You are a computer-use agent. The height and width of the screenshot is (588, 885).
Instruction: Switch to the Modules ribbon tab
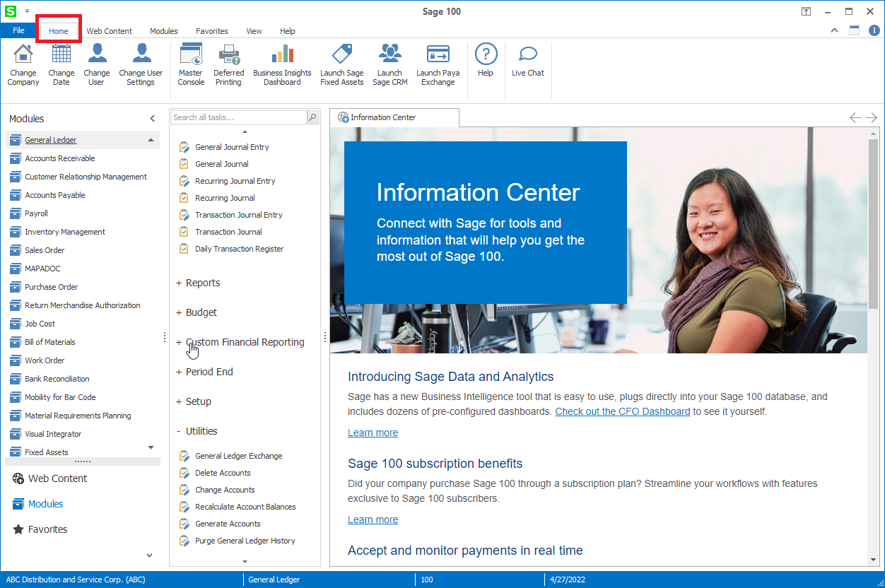click(x=164, y=31)
